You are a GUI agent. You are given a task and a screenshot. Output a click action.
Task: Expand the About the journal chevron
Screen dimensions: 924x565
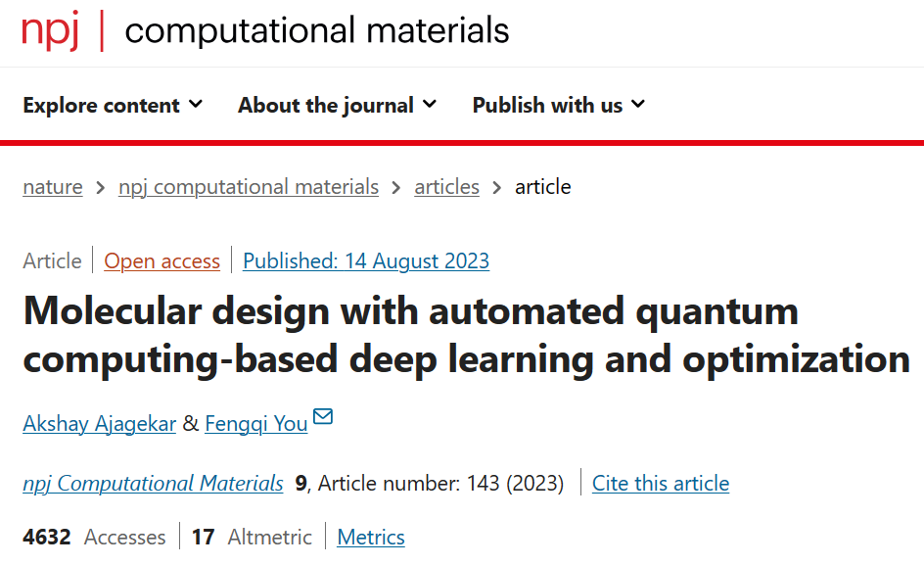tap(430, 105)
